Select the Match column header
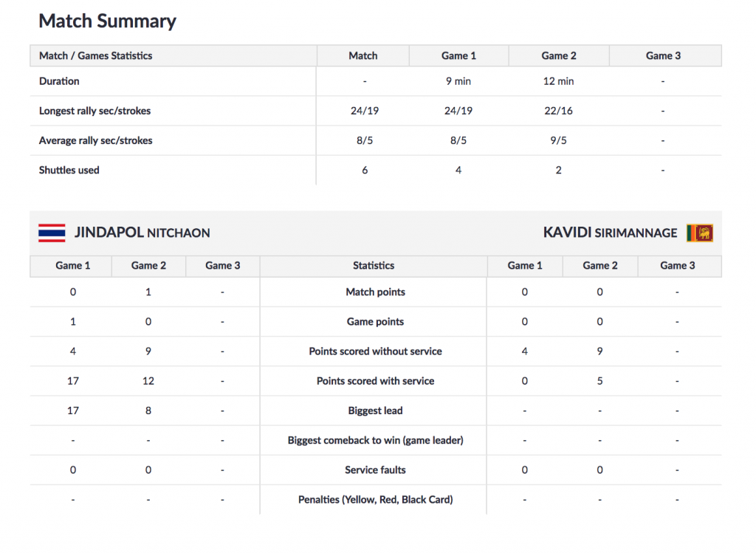756x553 pixels. 363,56
